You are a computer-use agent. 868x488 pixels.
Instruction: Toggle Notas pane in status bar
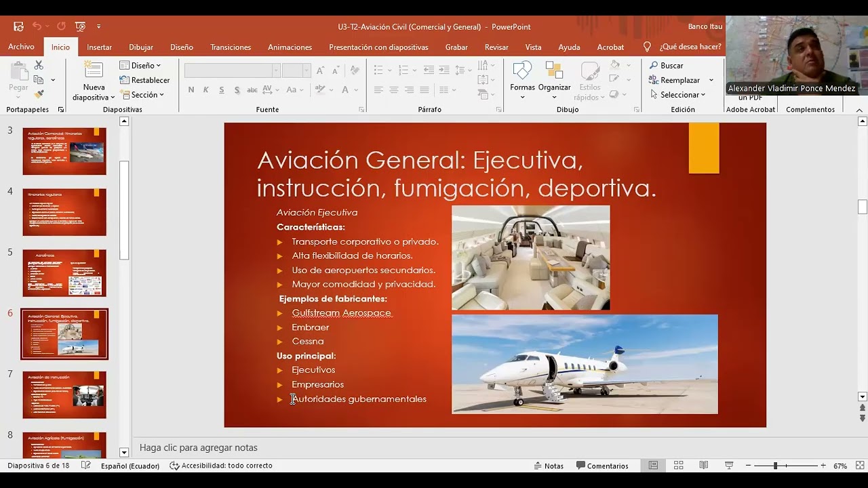pos(549,466)
